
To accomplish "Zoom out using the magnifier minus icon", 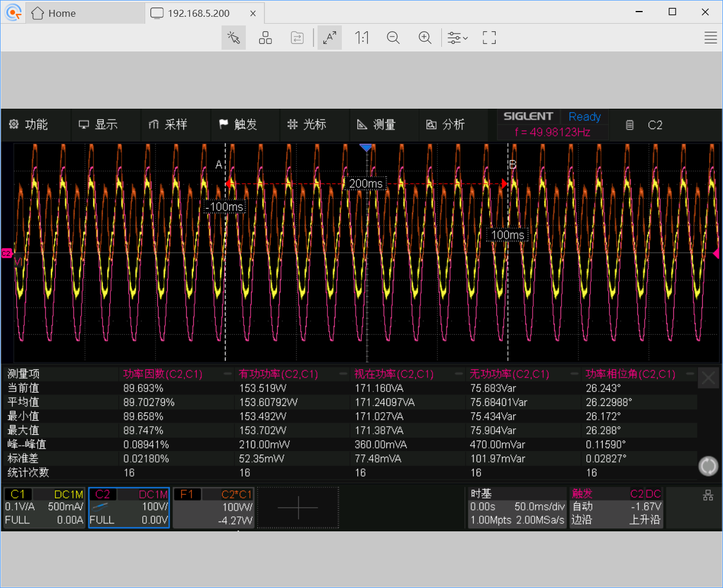I will click(393, 38).
